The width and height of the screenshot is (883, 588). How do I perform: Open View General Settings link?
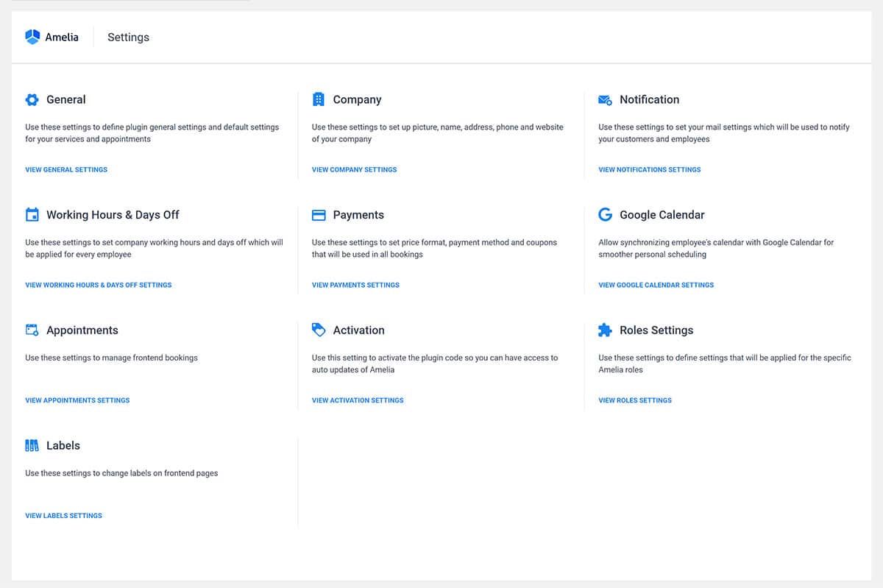click(x=66, y=169)
